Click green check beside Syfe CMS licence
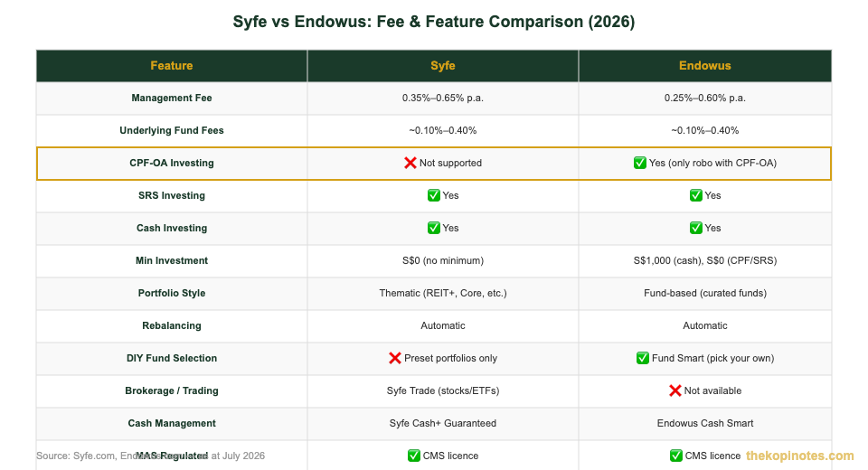868x470 pixels. (413, 456)
